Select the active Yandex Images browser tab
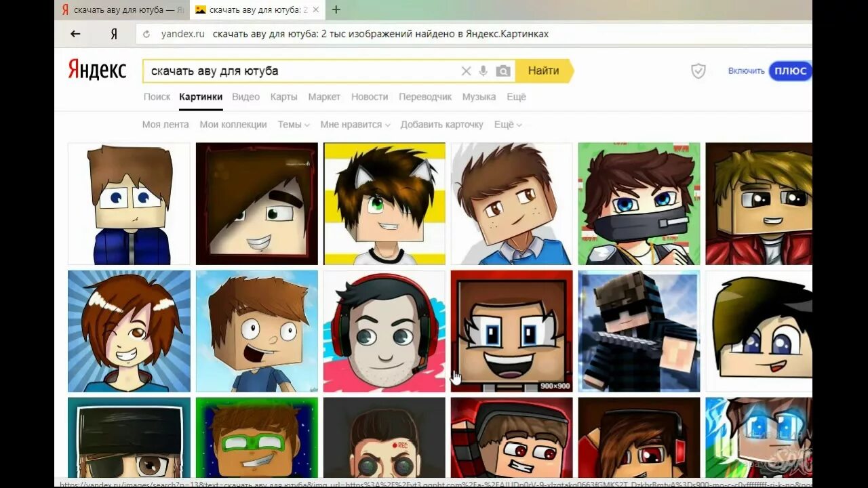Viewport: 868px width, 488px height. click(x=258, y=9)
